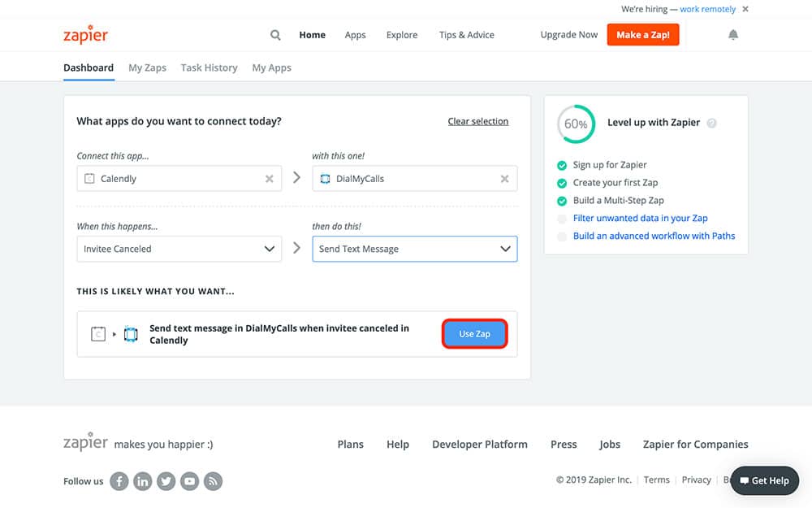Switch to the My Zaps tab
812x508 pixels.
(147, 67)
